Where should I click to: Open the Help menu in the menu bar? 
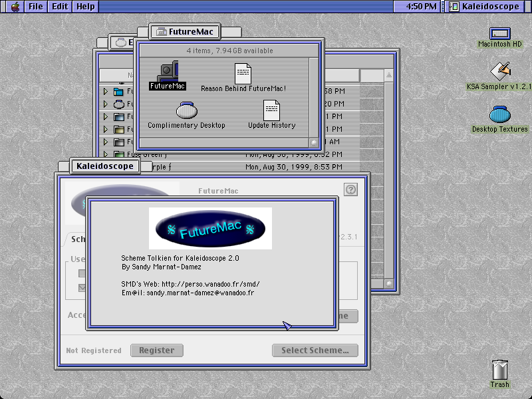(86, 7)
